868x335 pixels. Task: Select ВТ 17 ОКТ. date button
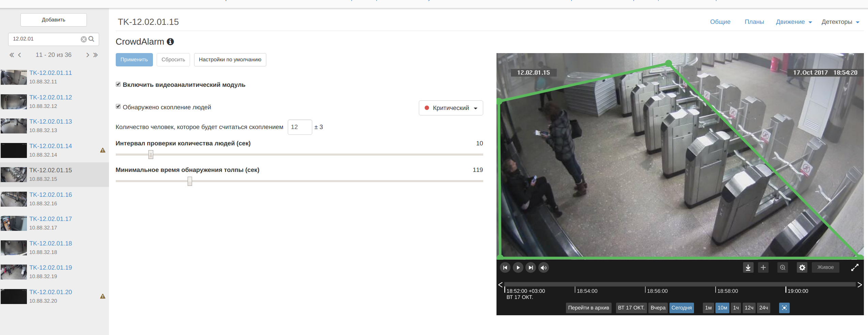click(631, 308)
